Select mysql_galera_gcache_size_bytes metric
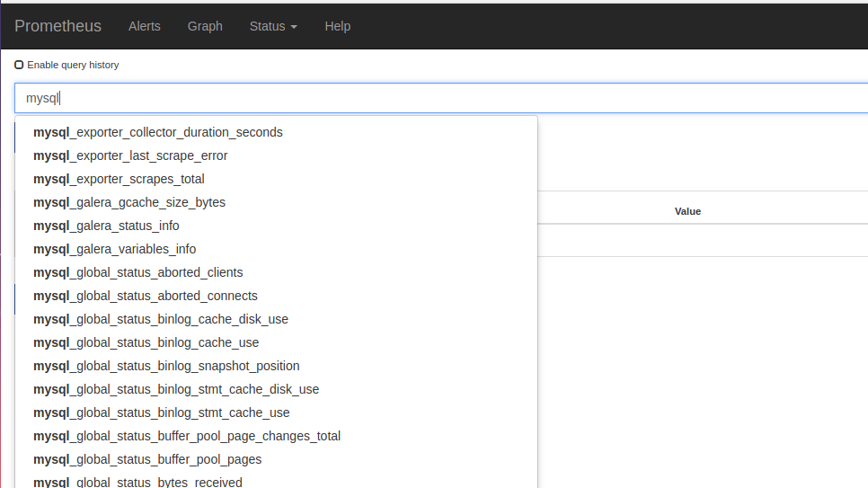 pos(129,202)
